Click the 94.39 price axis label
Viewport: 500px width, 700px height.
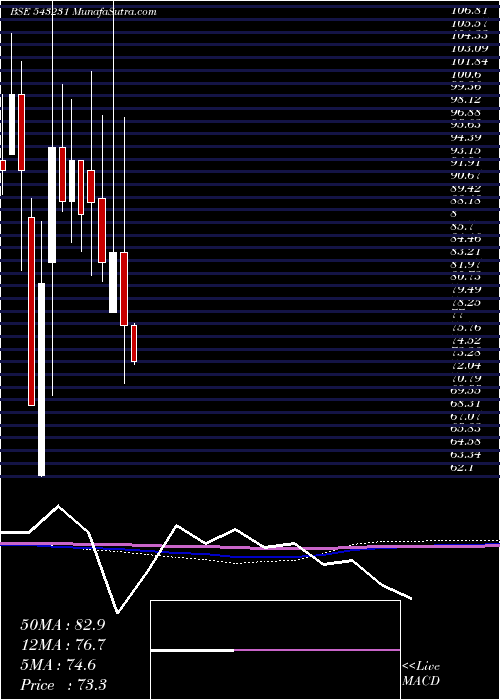468,137
